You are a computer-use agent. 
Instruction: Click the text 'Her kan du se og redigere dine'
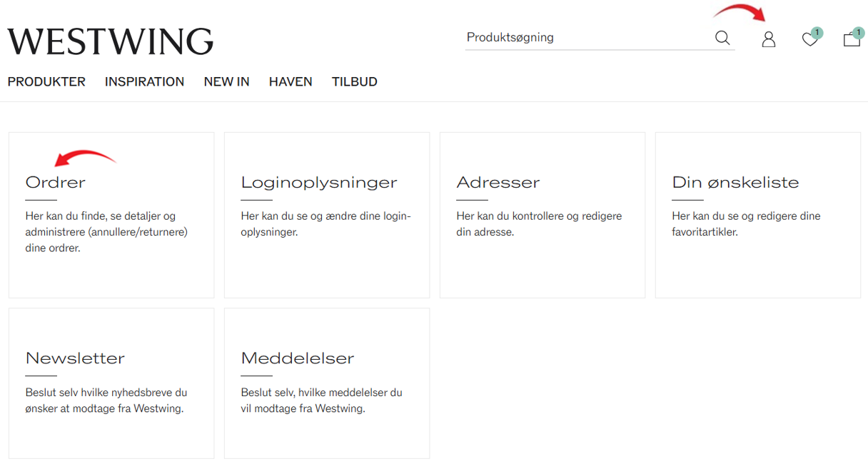(x=747, y=216)
